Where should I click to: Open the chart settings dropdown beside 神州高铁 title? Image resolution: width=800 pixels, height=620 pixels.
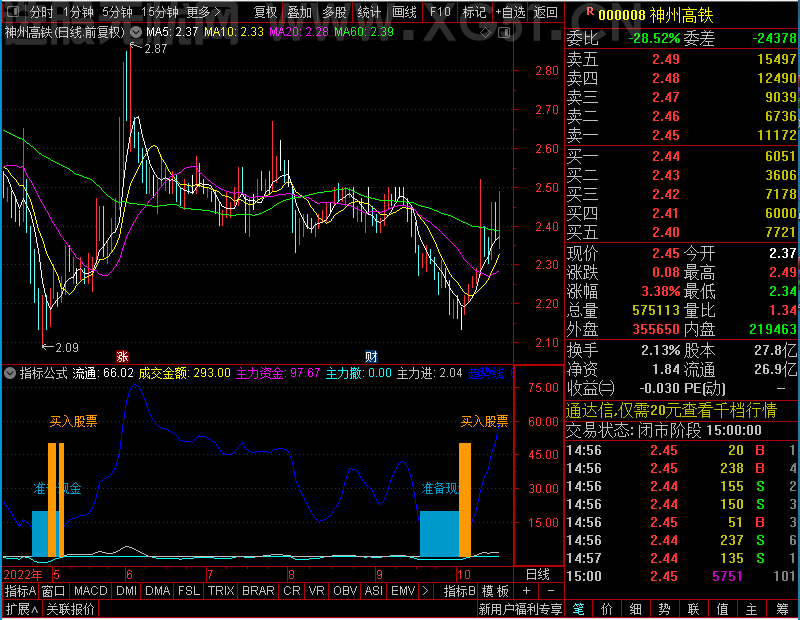click(x=136, y=33)
